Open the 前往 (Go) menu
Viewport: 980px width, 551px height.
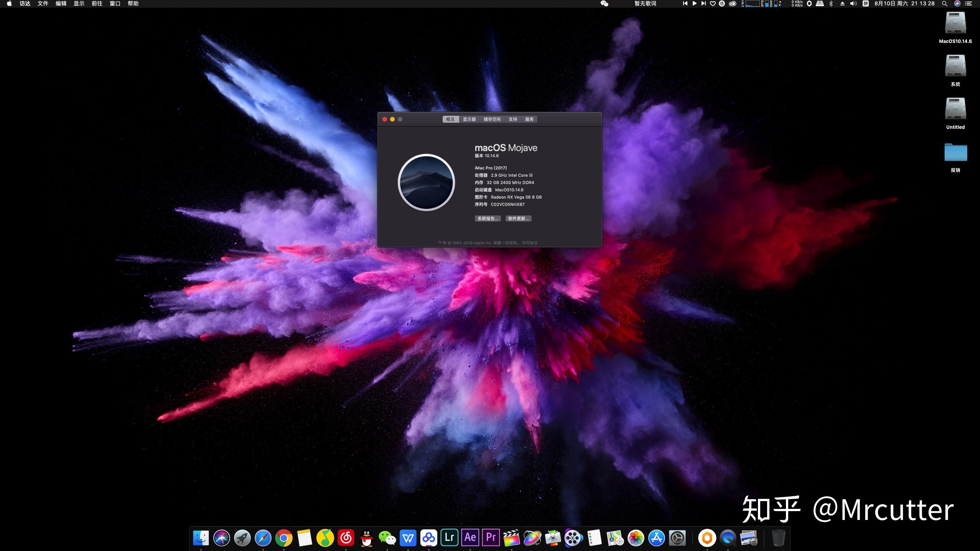point(97,3)
